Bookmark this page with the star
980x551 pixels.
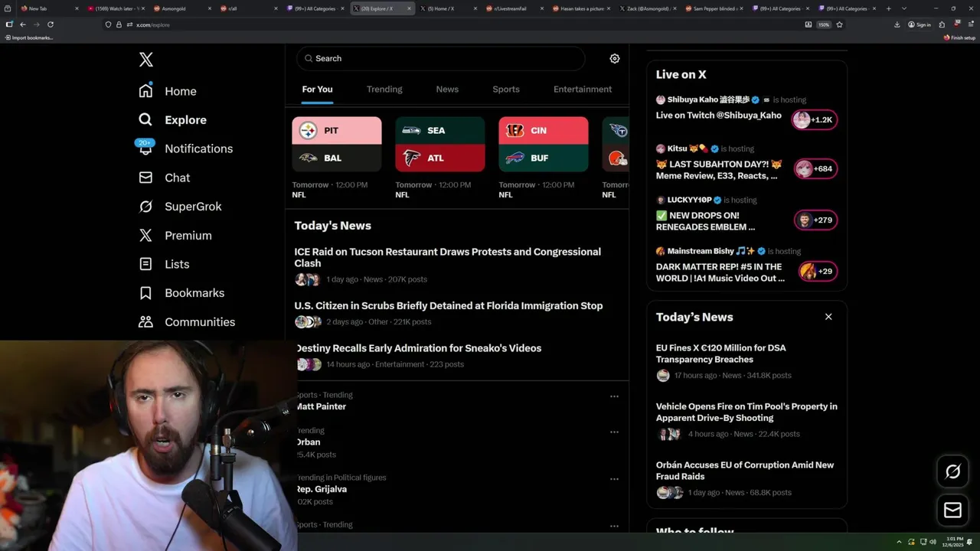(x=839, y=24)
